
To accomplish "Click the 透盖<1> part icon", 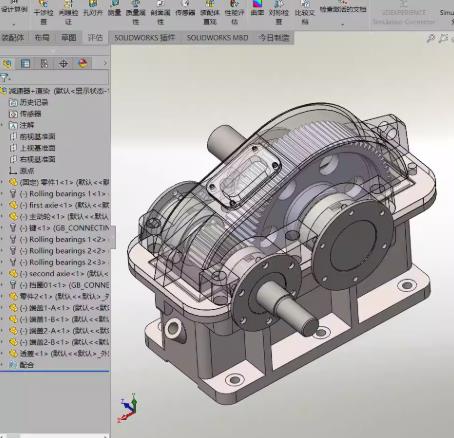I will coord(13,353).
